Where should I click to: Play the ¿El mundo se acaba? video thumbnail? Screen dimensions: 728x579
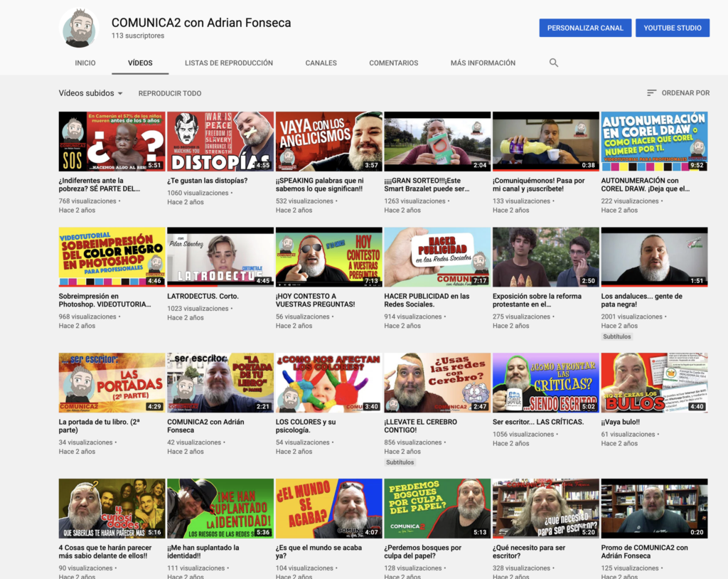pyautogui.click(x=328, y=508)
